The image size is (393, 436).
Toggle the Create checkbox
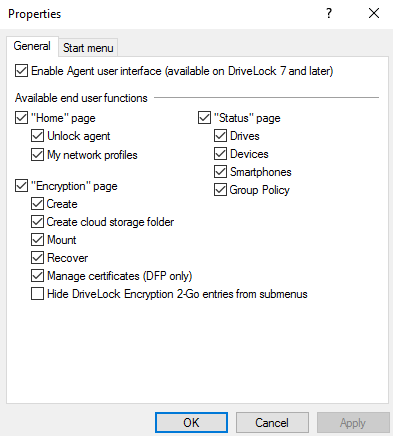tap(37, 204)
